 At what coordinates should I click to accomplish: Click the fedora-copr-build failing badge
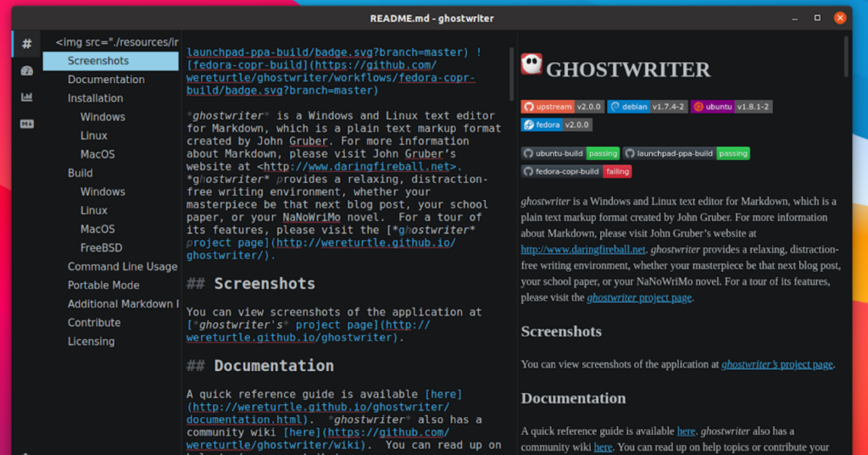point(576,172)
